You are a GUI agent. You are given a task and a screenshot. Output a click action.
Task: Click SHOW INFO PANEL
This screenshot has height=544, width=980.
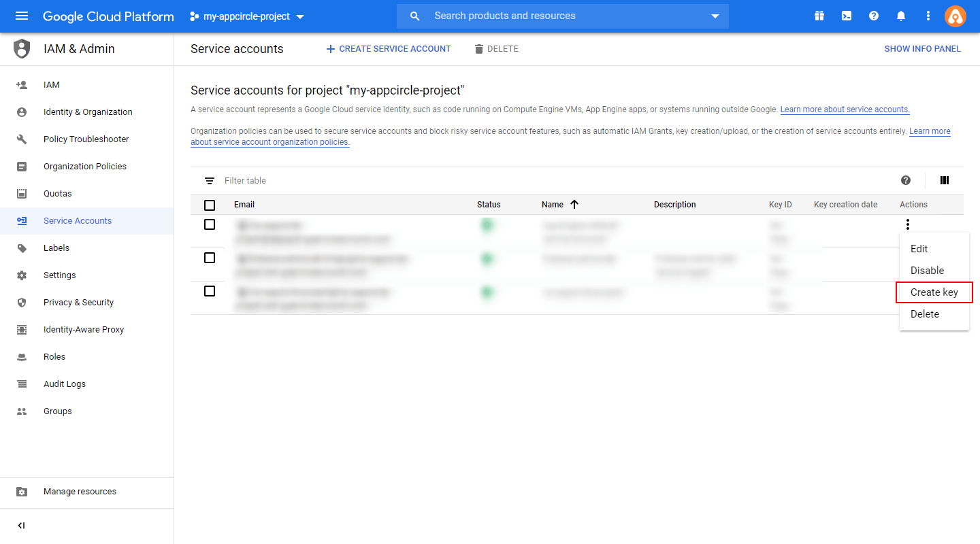click(x=923, y=49)
